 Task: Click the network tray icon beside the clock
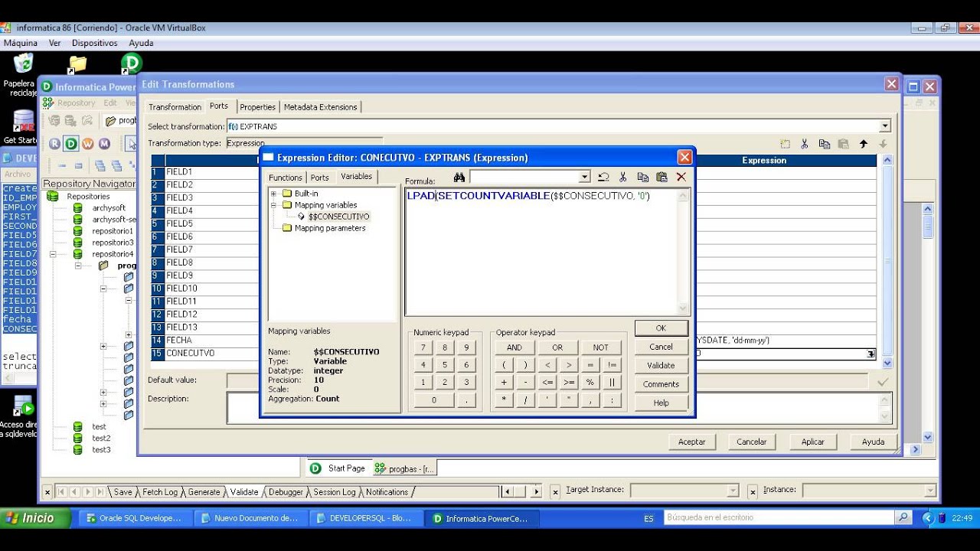(941, 518)
